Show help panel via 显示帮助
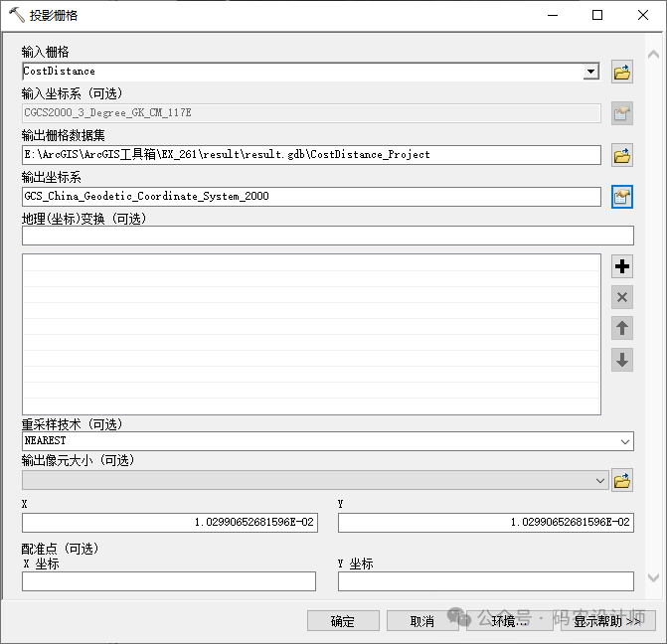The height and width of the screenshot is (644, 667). point(606,621)
